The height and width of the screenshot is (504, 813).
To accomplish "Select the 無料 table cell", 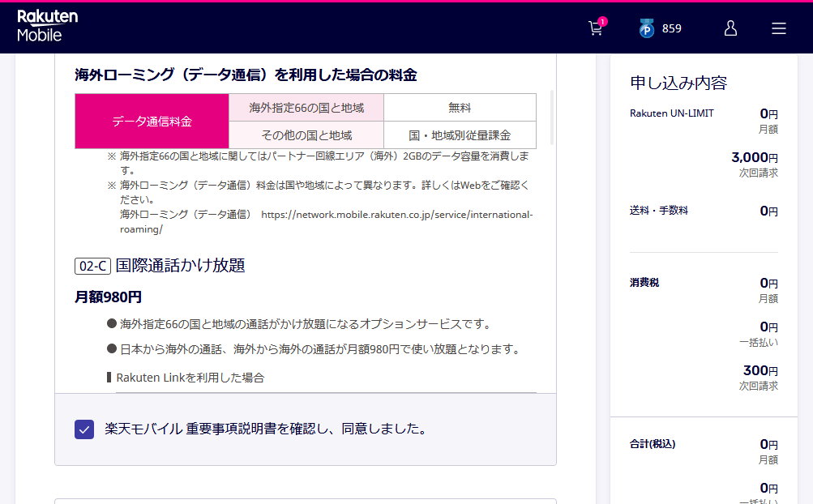I will tap(460, 108).
